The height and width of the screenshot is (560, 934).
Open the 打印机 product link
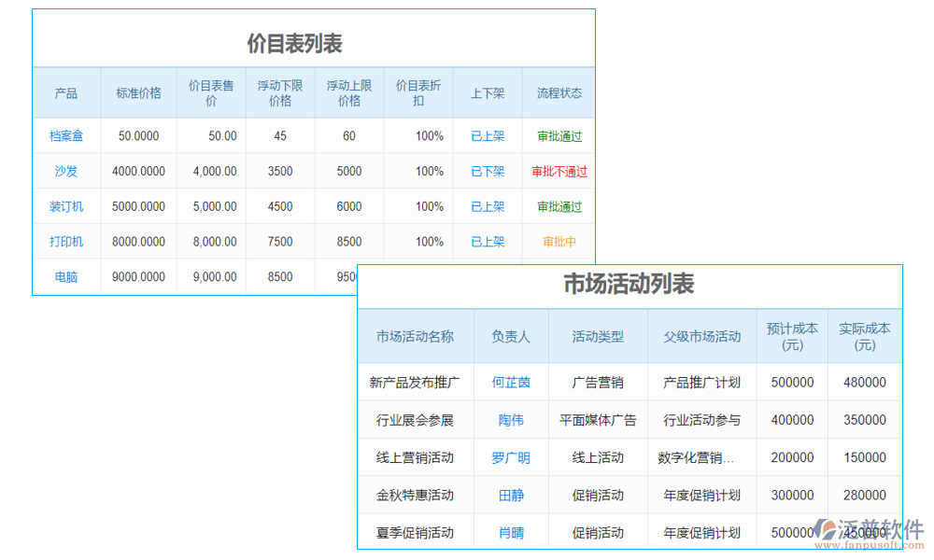(65, 242)
